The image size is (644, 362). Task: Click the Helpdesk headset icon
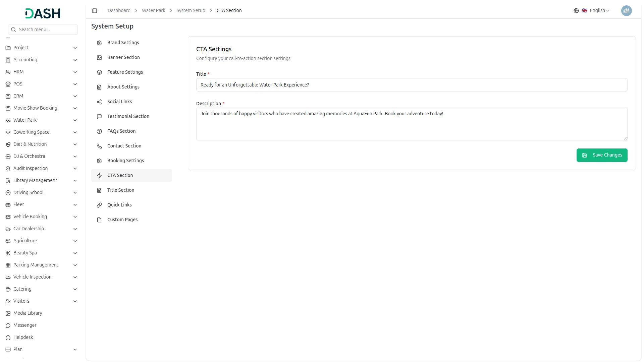tap(8, 338)
